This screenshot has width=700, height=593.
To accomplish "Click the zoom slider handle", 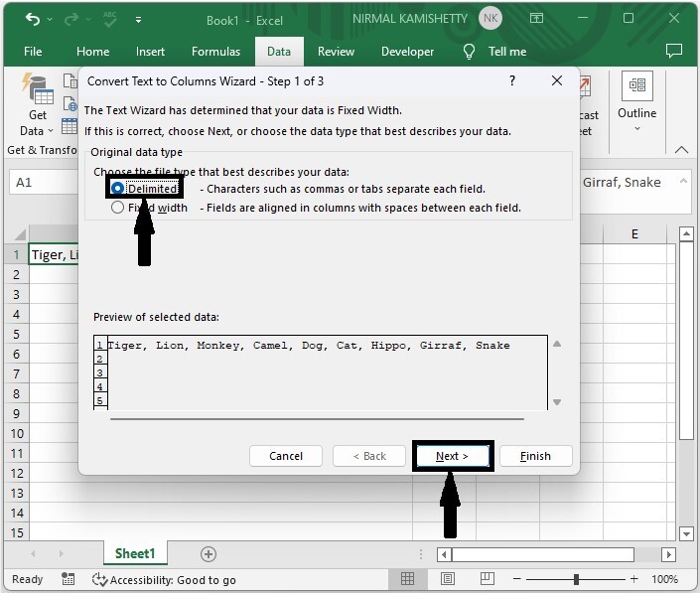I will tap(576, 579).
